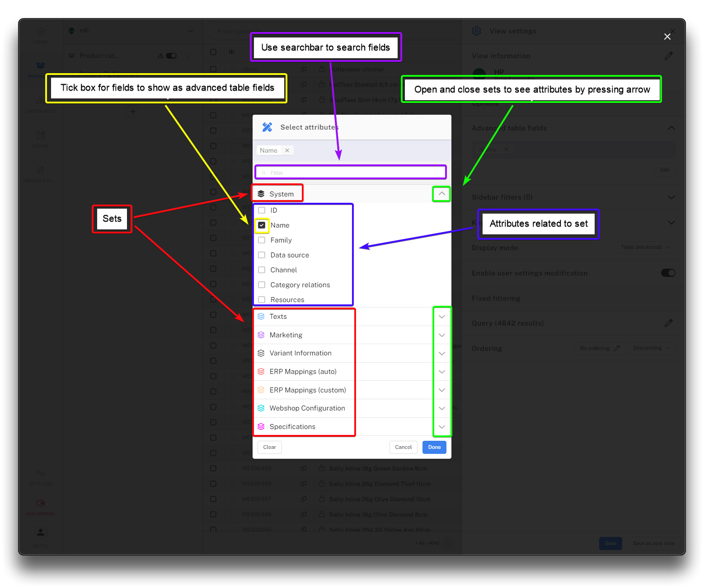This screenshot has width=704, height=588.
Task: Click the Marketing set layers icon
Action: point(261,335)
